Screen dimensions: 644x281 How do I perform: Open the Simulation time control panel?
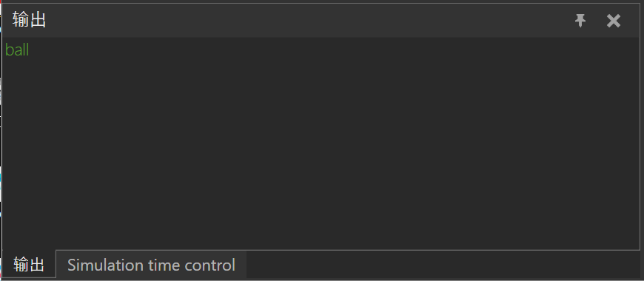pyautogui.click(x=151, y=265)
